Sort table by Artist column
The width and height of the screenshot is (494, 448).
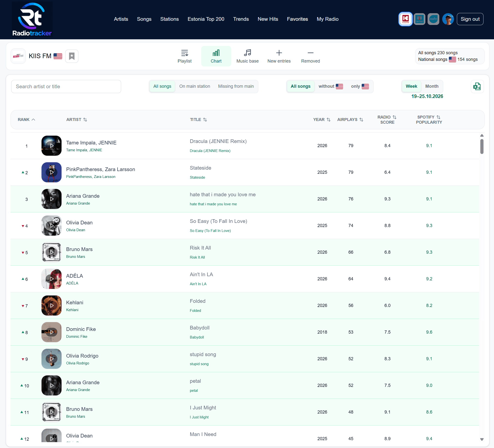(x=77, y=120)
